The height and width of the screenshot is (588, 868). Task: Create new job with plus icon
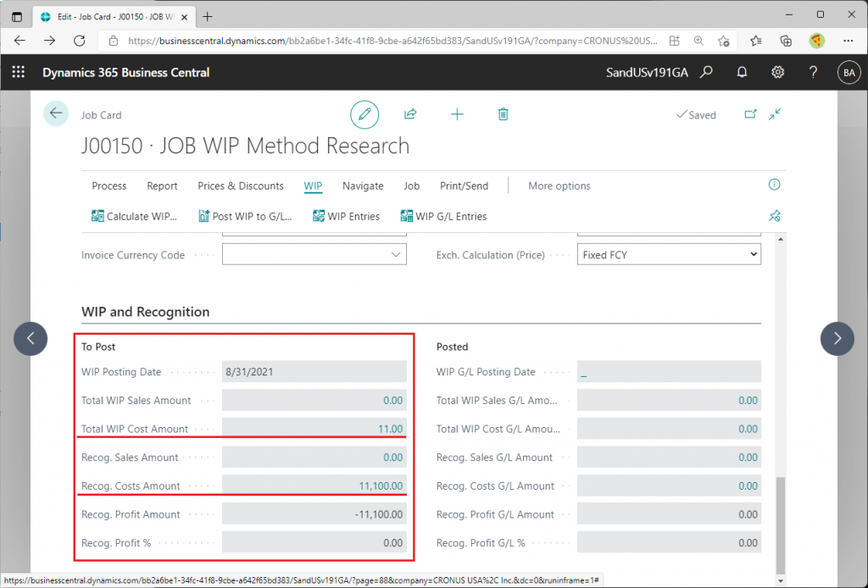[457, 114]
